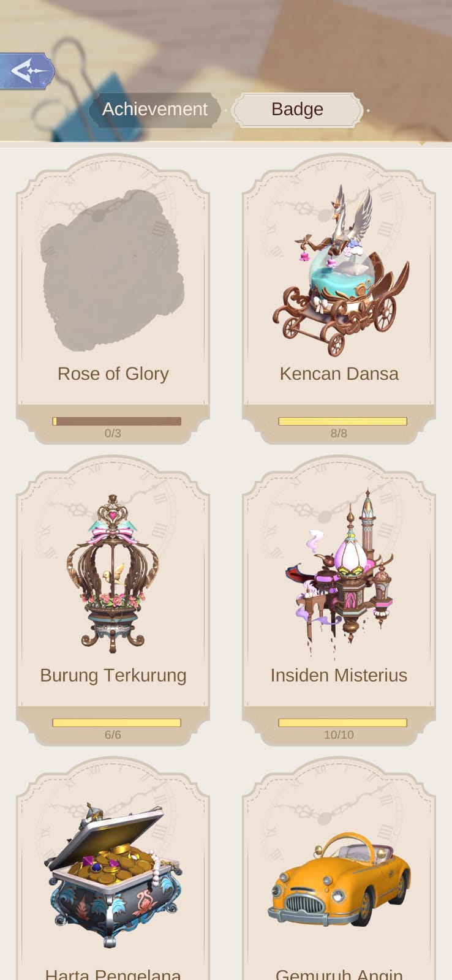Tap the Insiden Misterius name text
Screen dimensions: 452x980
[x=339, y=675]
